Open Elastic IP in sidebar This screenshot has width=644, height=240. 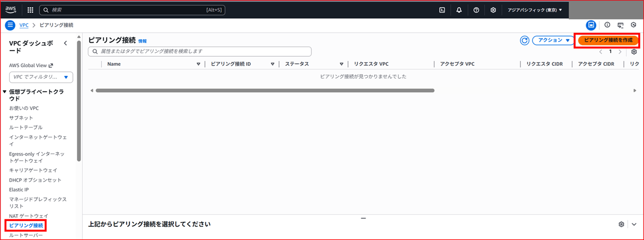19,189
